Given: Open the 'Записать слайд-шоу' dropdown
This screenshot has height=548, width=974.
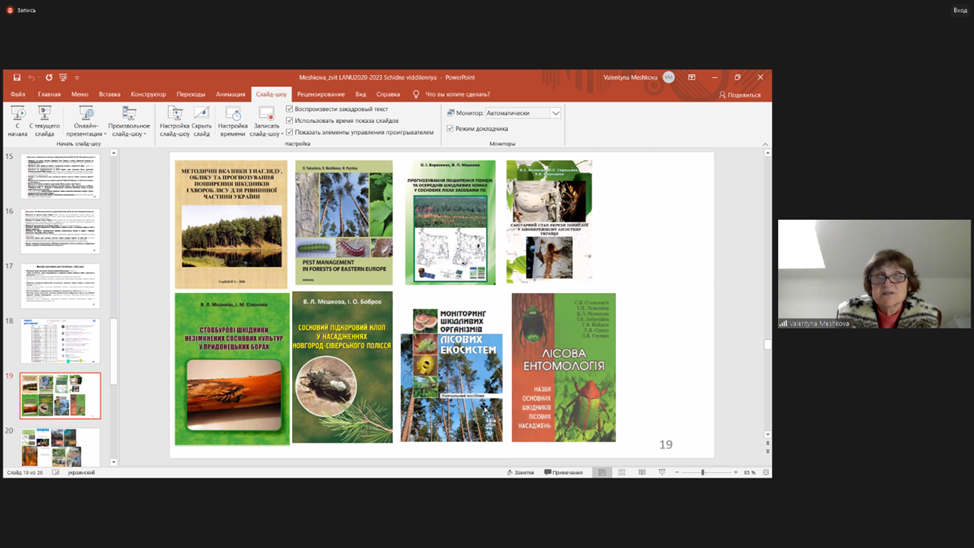Looking at the screenshot, I should pos(266,121).
